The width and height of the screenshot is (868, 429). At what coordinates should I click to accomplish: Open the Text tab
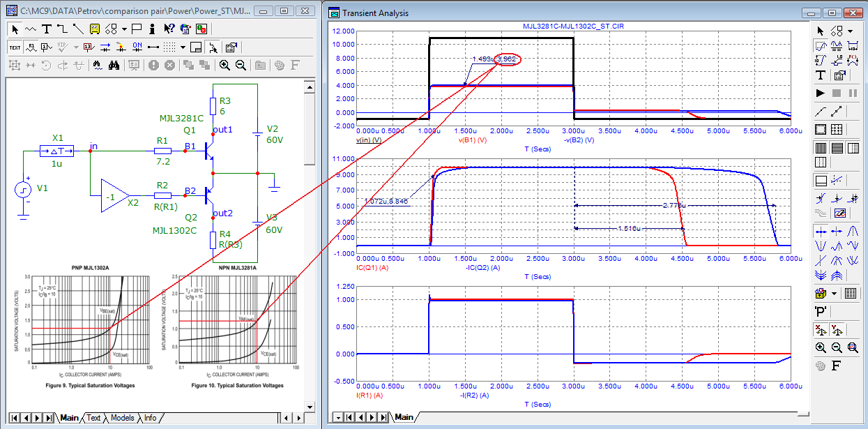tap(93, 418)
